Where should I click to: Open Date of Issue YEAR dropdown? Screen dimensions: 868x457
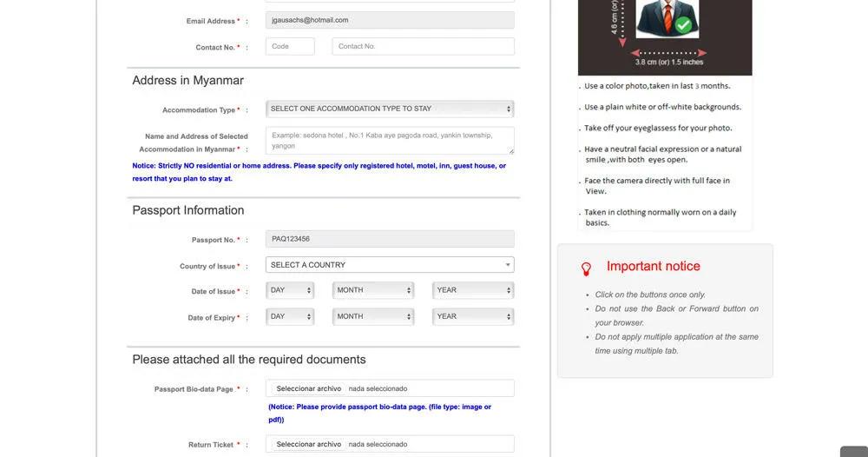pos(473,290)
